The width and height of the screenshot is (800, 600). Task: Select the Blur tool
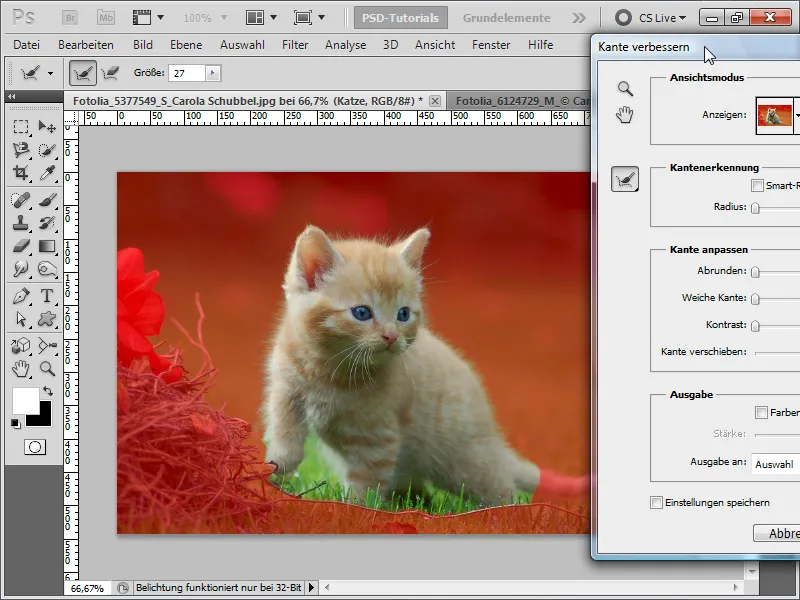point(21,269)
